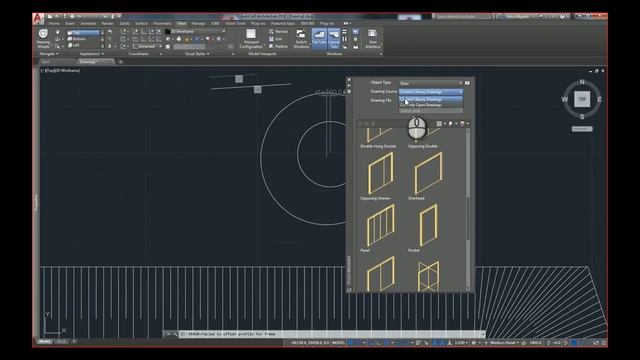Switch to the Home ribbon tab
This screenshot has height=360, width=640.
tap(54, 24)
